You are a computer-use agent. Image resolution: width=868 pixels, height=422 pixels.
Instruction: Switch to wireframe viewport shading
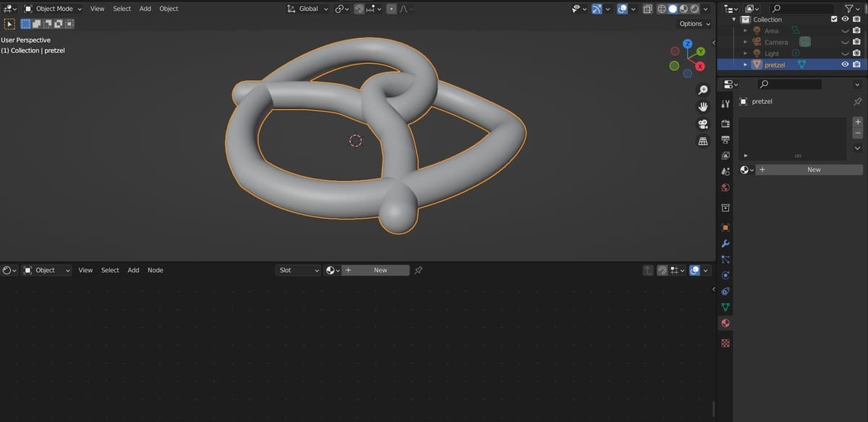pyautogui.click(x=661, y=9)
